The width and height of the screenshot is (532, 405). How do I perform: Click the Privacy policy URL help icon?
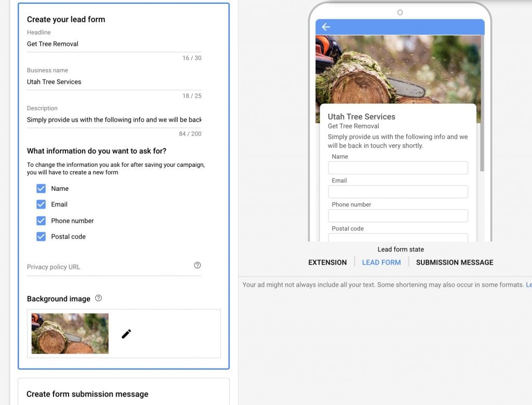(197, 265)
